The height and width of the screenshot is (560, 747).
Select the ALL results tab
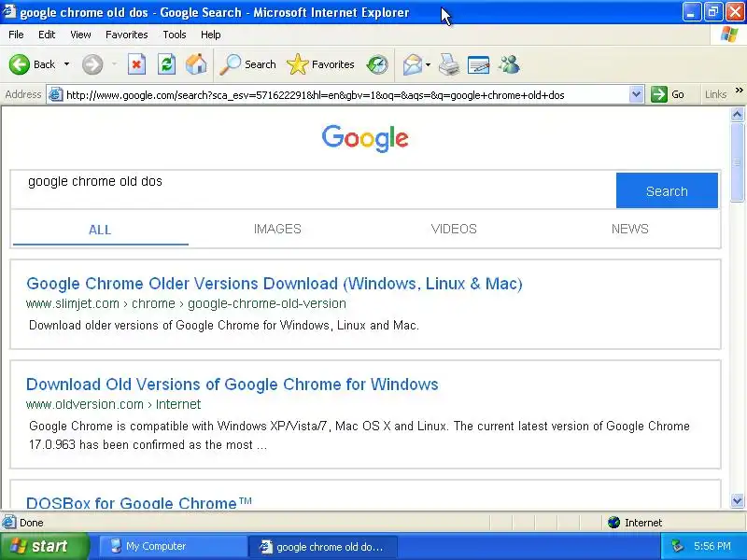[100, 230]
